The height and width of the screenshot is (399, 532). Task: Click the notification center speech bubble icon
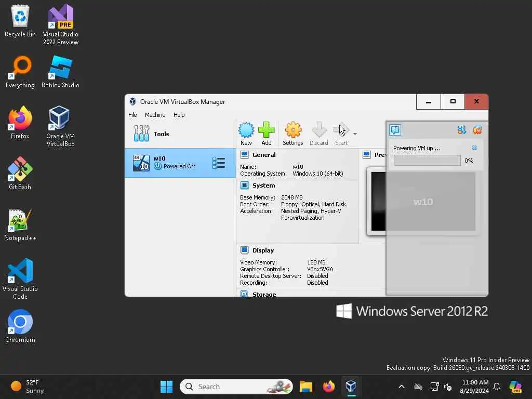(395, 130)
